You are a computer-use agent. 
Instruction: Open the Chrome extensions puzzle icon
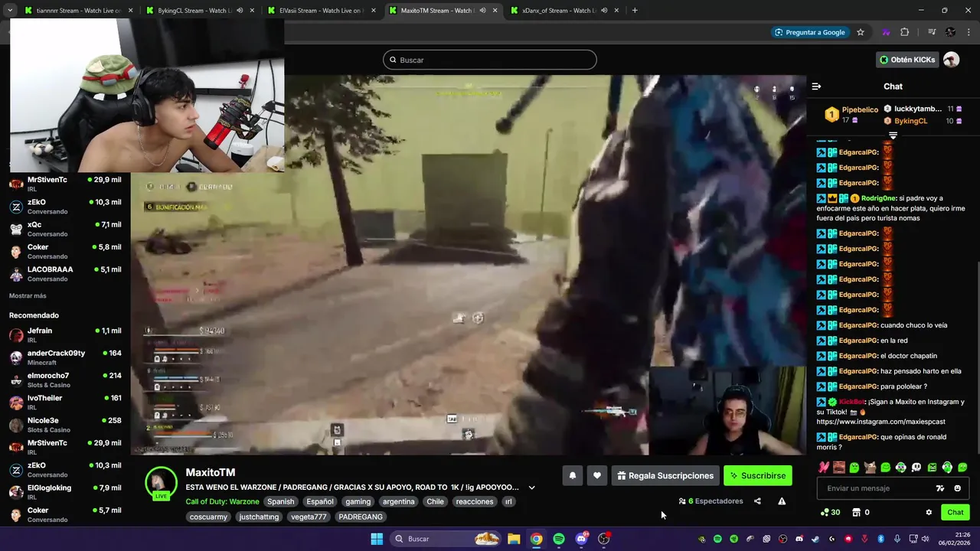click(905, 32)
